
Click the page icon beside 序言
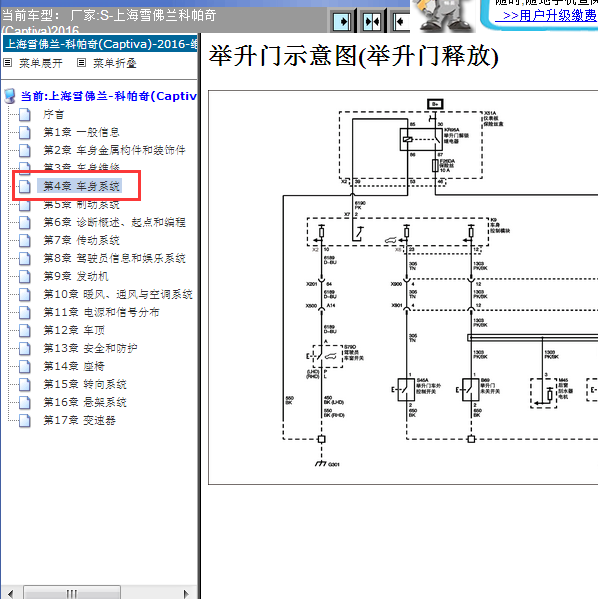point(25,114)
